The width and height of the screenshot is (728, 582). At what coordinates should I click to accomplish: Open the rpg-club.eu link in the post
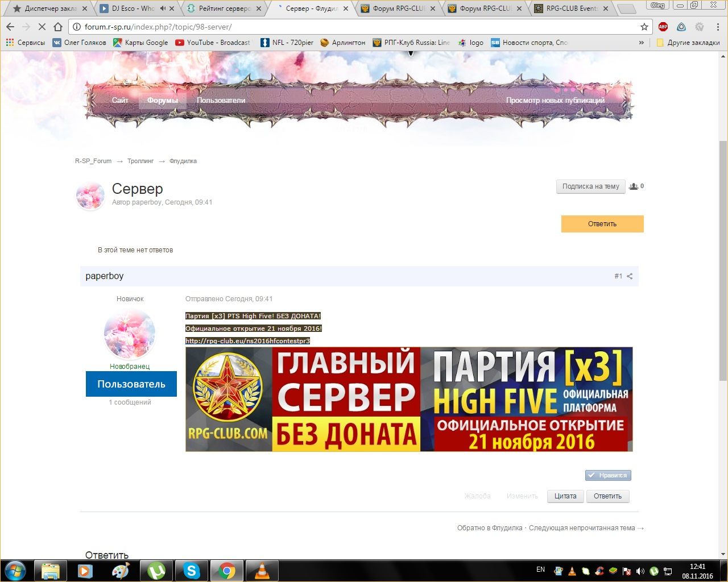coord(247,341)
